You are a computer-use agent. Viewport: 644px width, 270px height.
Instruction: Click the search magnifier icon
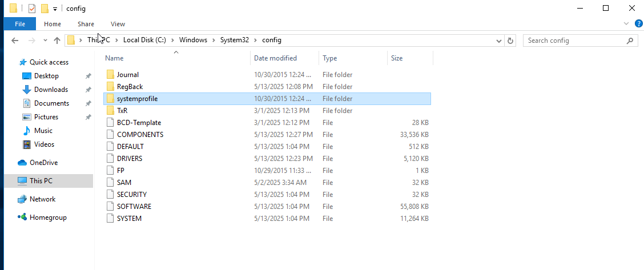(x=630, y=41)
